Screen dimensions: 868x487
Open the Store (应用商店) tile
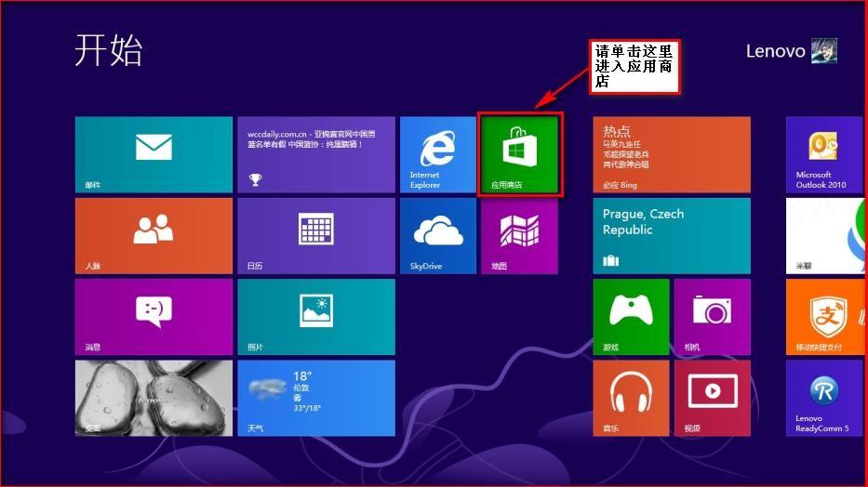point(520,154)
